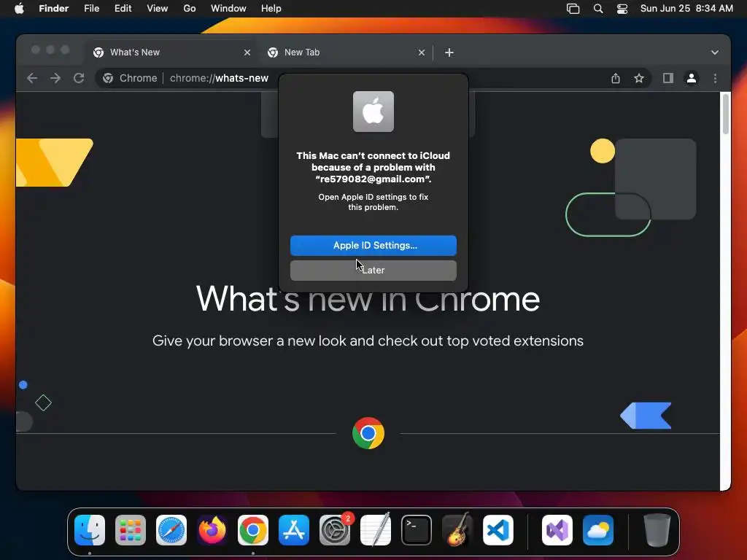The width and height of the screenshot is (747, 560).
Task: Open System Settings from the Dock
Action: tap(334, 530)
